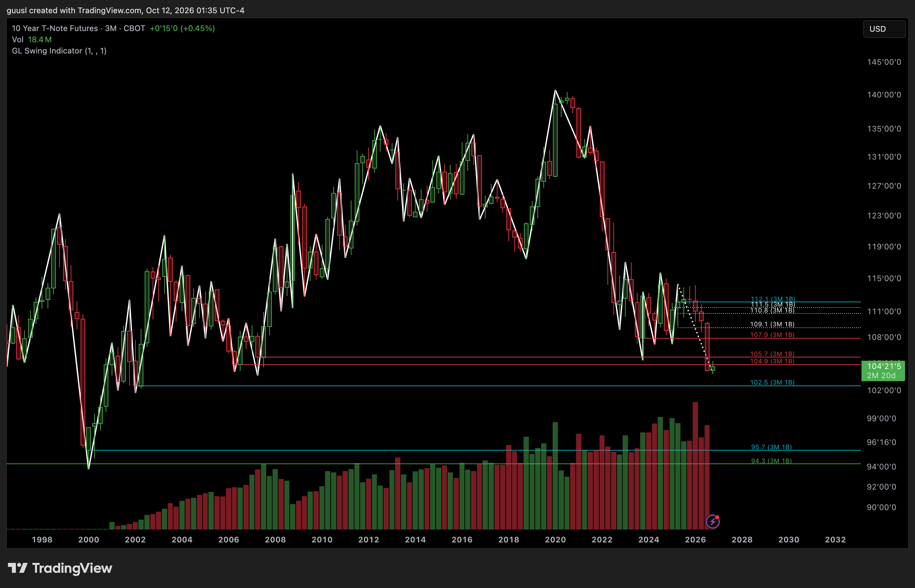Select the 102.5 (3M 1B) level label

point(772,382)
